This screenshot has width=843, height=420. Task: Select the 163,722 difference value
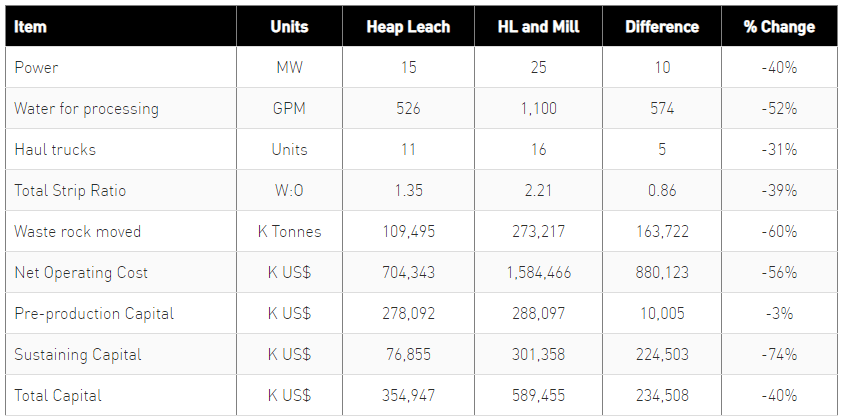point(661,231)
